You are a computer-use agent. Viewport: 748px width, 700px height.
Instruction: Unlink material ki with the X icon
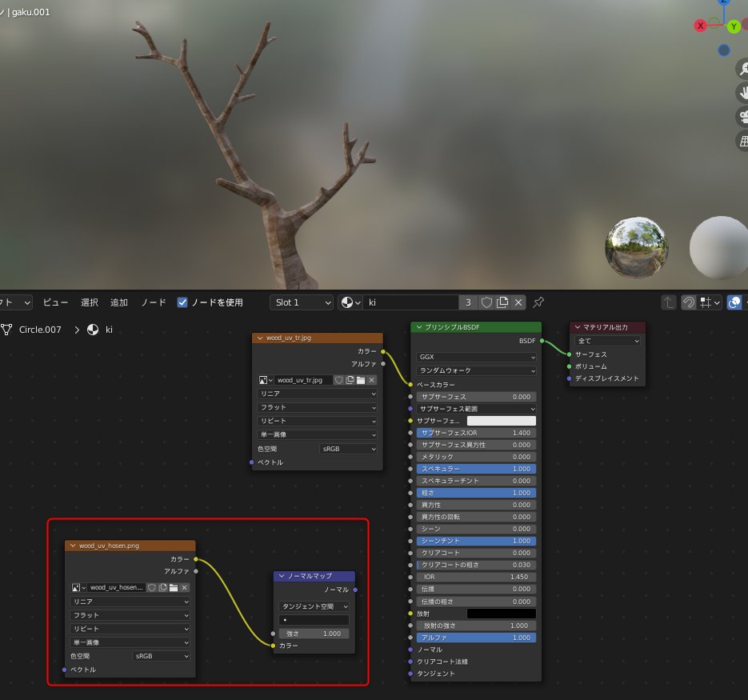pos(518,302)
